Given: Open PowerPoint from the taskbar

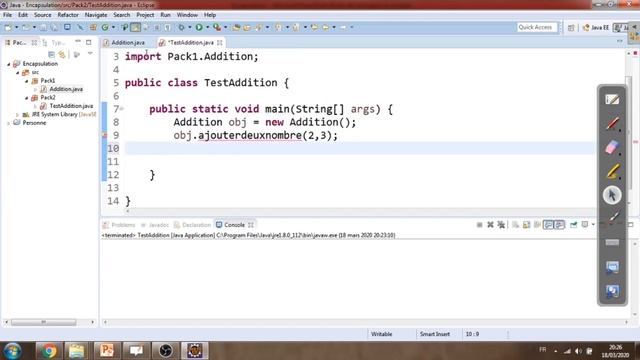Looking at the screenshot, I should coord(107,351).
